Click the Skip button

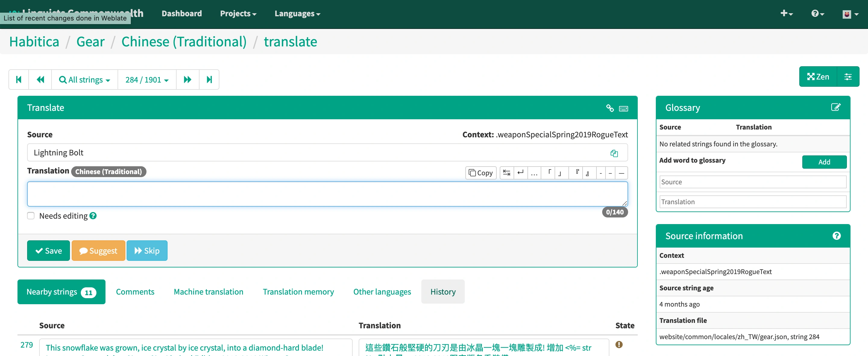(147, 251)
